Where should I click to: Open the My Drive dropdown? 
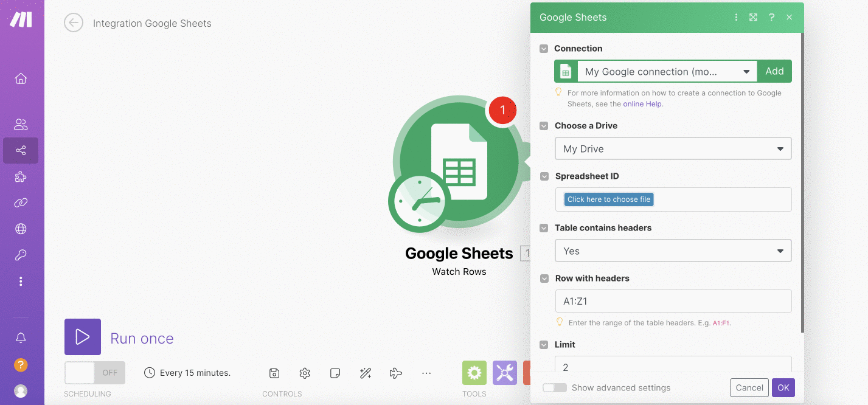point(673,149)
